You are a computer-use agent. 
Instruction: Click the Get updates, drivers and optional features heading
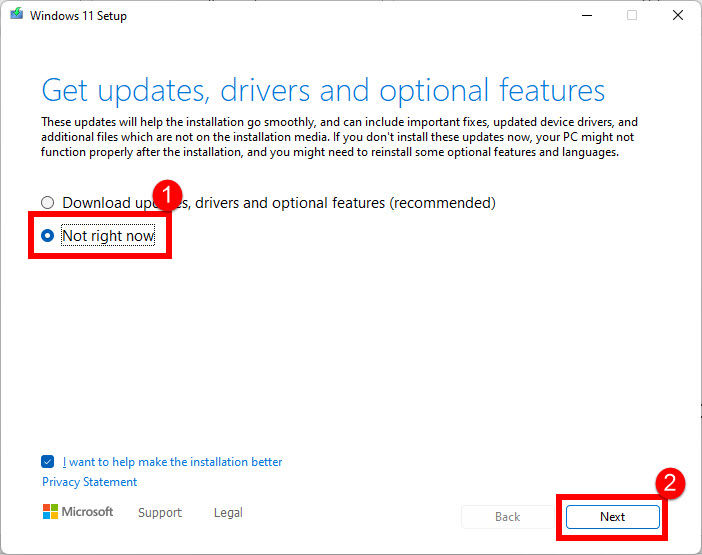pos(323,91)
